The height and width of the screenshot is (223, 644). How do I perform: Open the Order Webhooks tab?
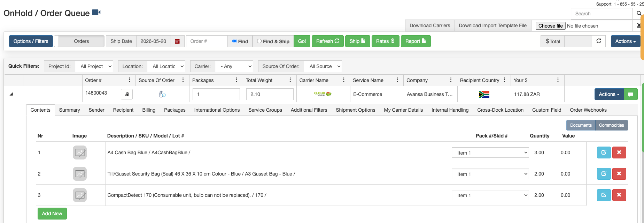pyautogui.click(x=588, y=110)
